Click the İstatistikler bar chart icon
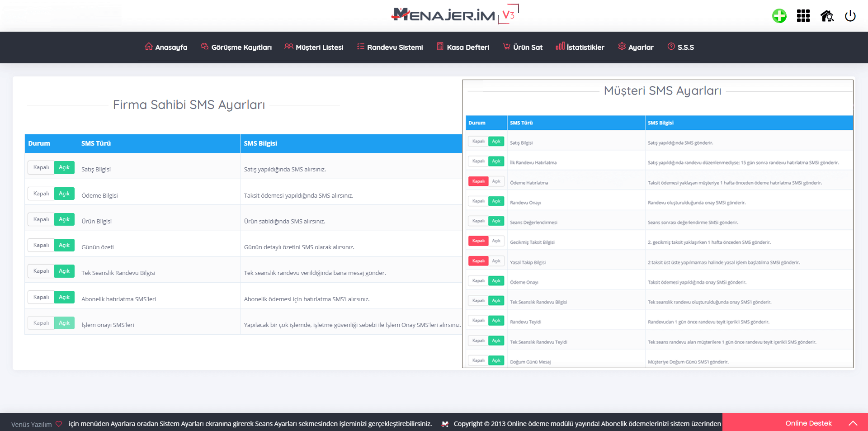 560,46
